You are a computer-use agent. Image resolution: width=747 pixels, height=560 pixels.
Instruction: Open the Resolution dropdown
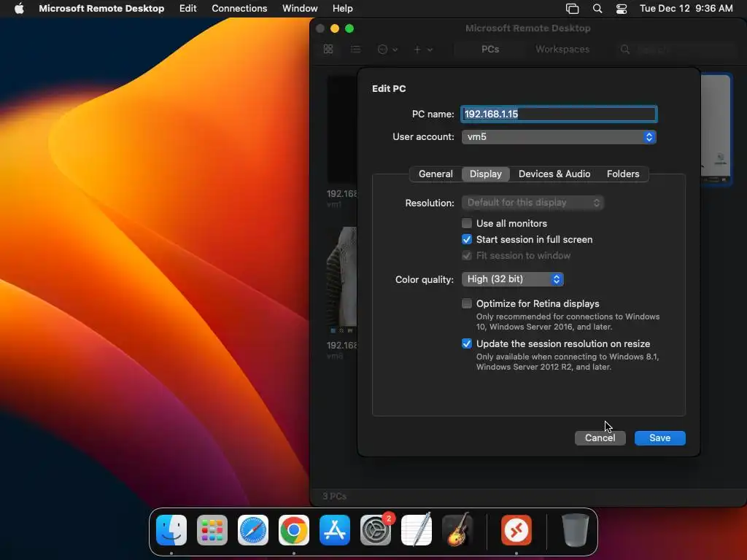point(532,203)
